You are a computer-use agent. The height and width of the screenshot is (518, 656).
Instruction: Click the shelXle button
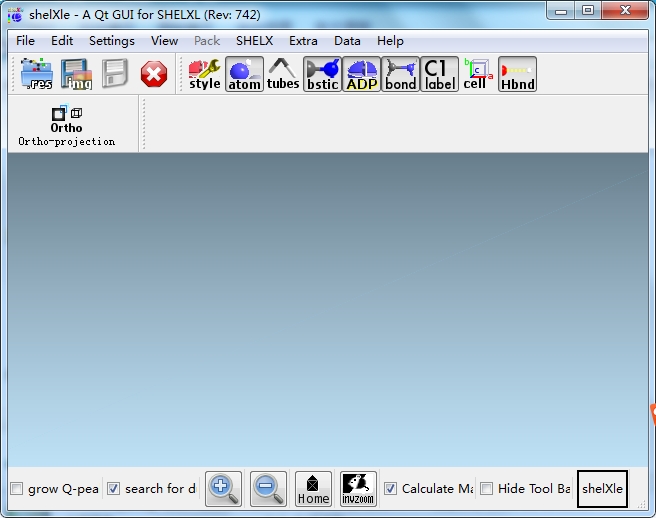[x=602, y=489]
